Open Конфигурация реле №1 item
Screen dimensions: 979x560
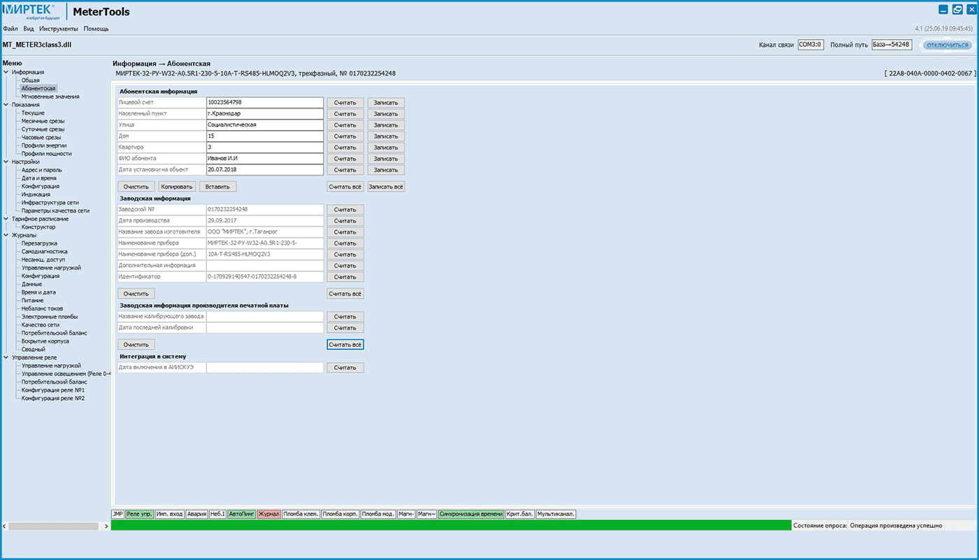[53, 390]
